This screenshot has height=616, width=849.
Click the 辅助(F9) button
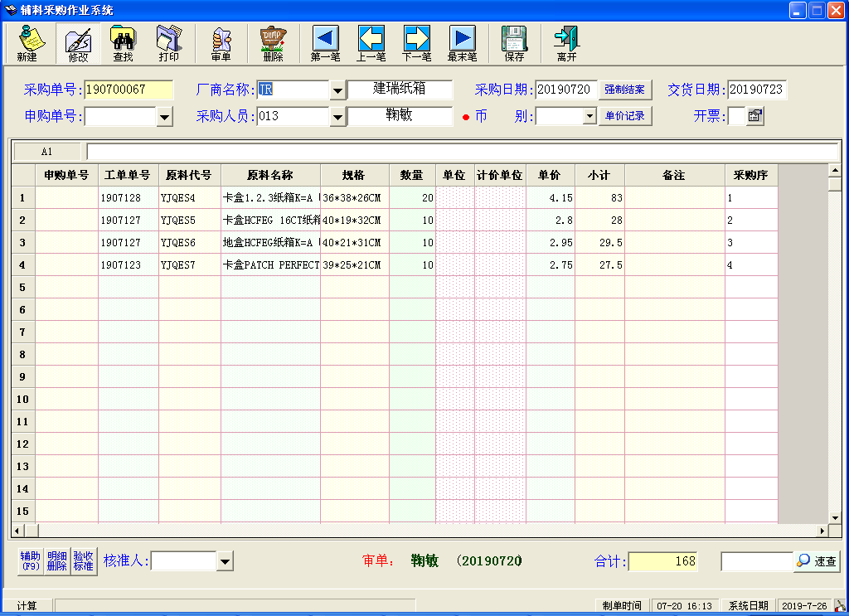point(31,560)
